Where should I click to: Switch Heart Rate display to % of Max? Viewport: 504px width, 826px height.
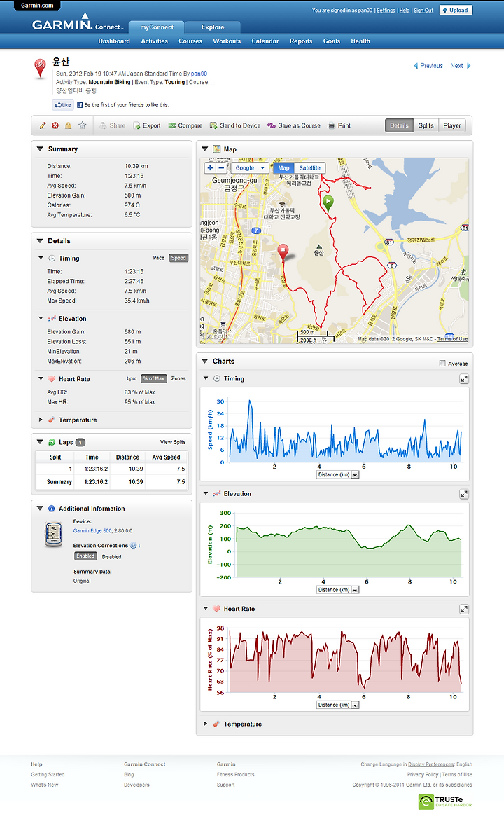tap(154, 379)
